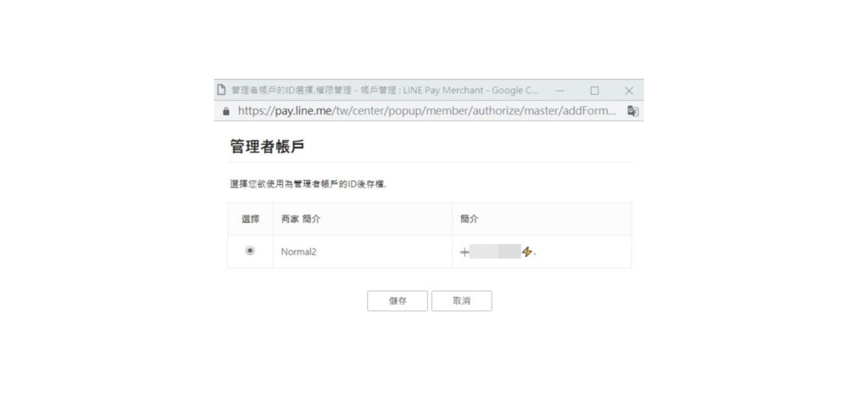Image resolution: width=868 pixels, height=396 pixels.
Task: Click the 商家 簡介 column header
Action: tap(363, 219)
